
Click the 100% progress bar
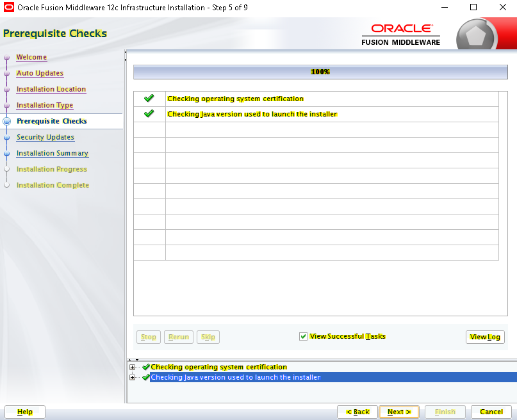(x=320, y=72)
